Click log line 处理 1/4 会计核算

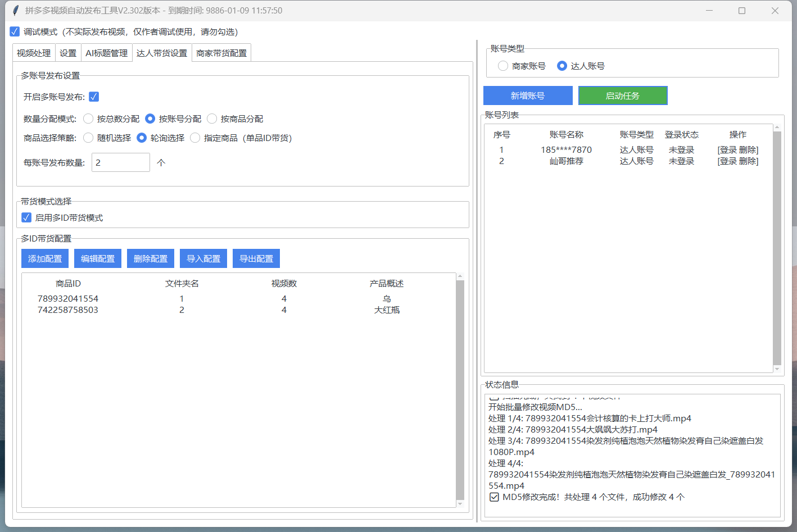click(x=590, y=418)
